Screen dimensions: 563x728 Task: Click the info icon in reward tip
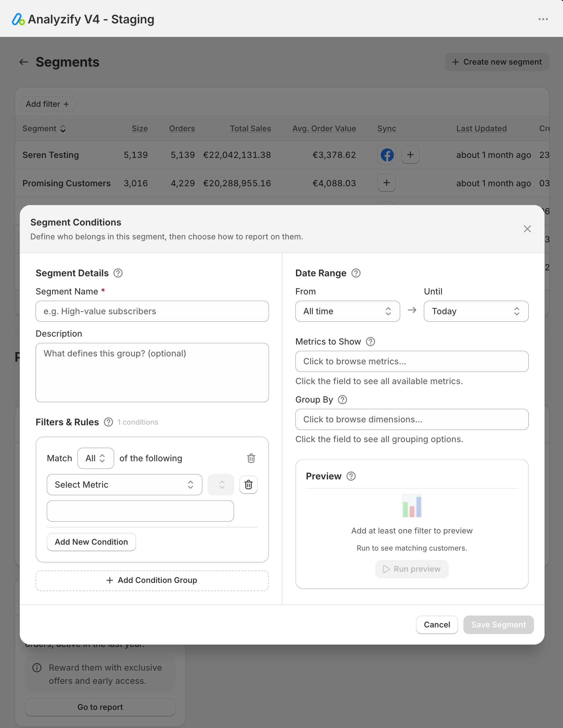37,668
